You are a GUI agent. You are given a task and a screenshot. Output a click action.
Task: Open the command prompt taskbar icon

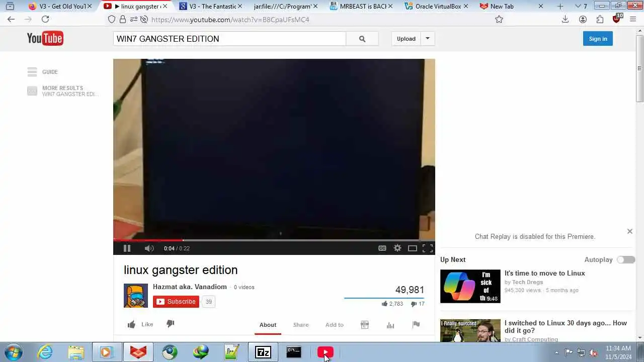tap(294, 352)
